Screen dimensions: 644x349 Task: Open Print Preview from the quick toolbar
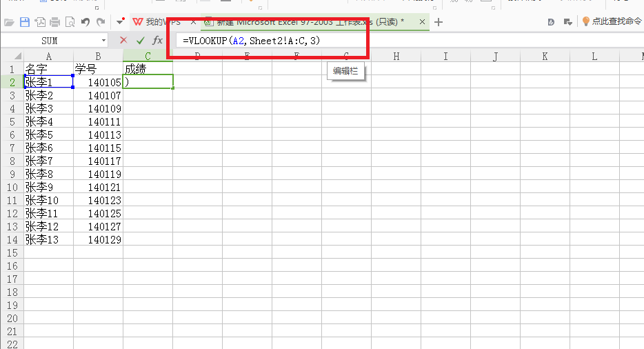70,22
